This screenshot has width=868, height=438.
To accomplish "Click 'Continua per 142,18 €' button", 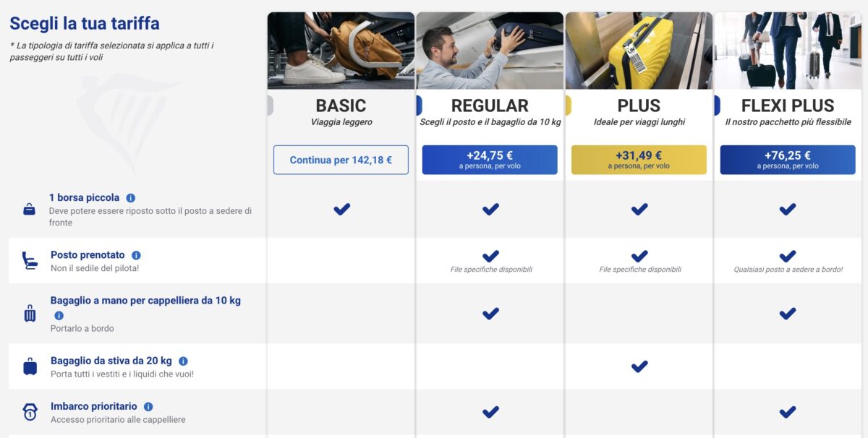I will (341, 159).
